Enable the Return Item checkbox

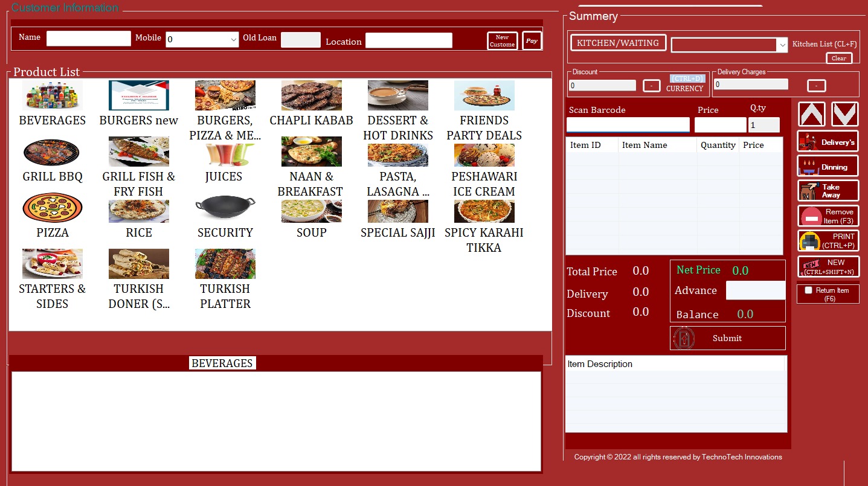pos(809,290)
